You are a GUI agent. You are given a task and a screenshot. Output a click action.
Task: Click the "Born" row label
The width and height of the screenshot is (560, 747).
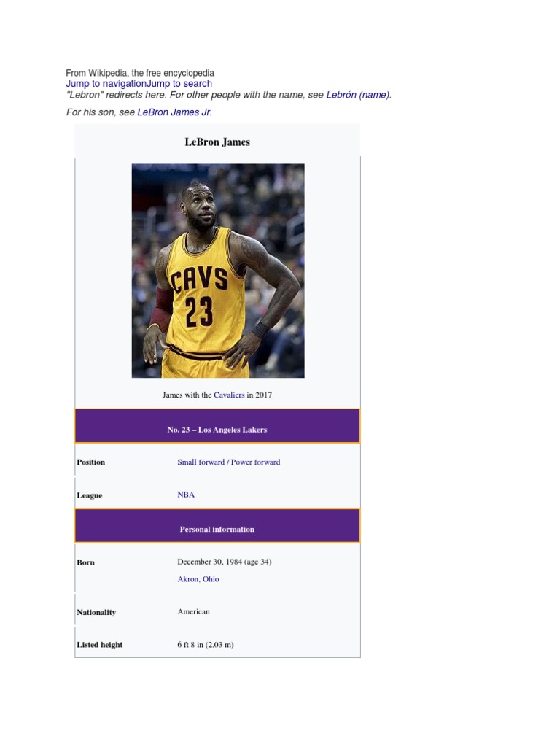pos(86,562)
